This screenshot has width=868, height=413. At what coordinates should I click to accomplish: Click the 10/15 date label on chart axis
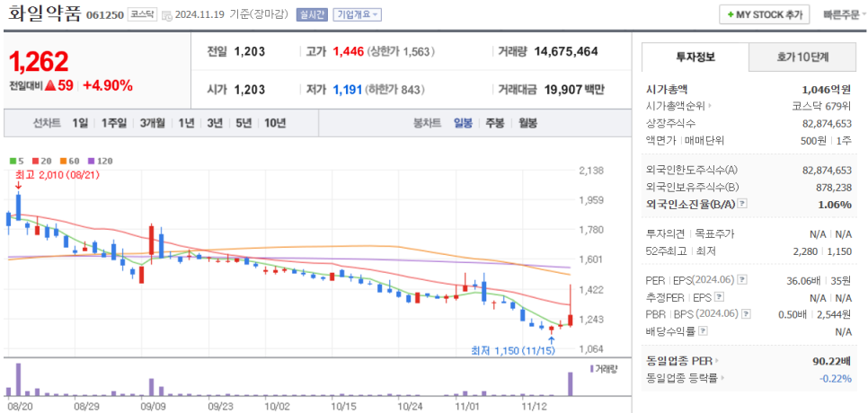(342, 407)
